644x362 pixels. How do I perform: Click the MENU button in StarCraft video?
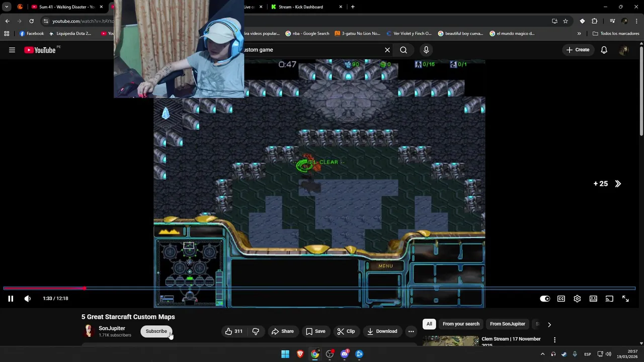[x=385, y=266]
